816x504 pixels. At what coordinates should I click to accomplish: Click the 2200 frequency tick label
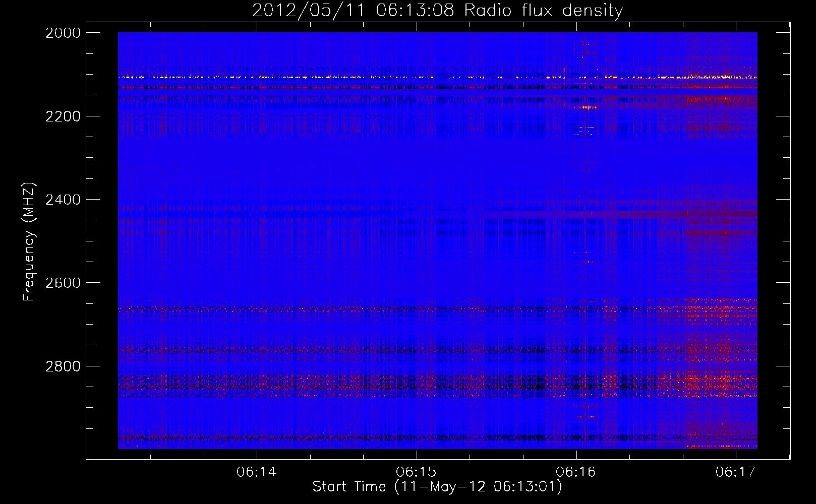[63, 116]
